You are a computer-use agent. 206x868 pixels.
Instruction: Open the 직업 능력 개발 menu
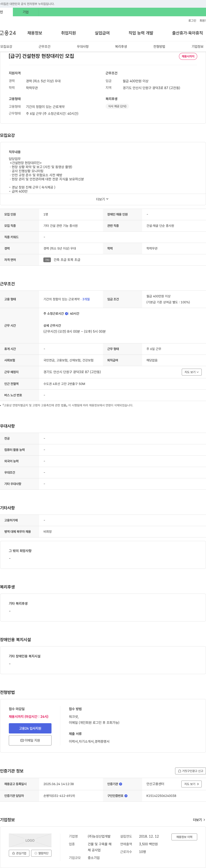coord(141,33)
